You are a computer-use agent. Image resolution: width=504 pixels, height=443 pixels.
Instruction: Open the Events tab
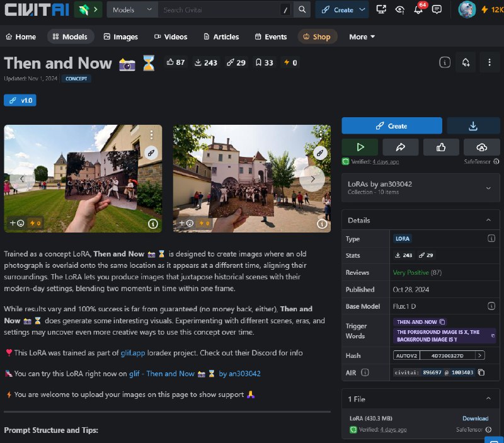(271, 37)
